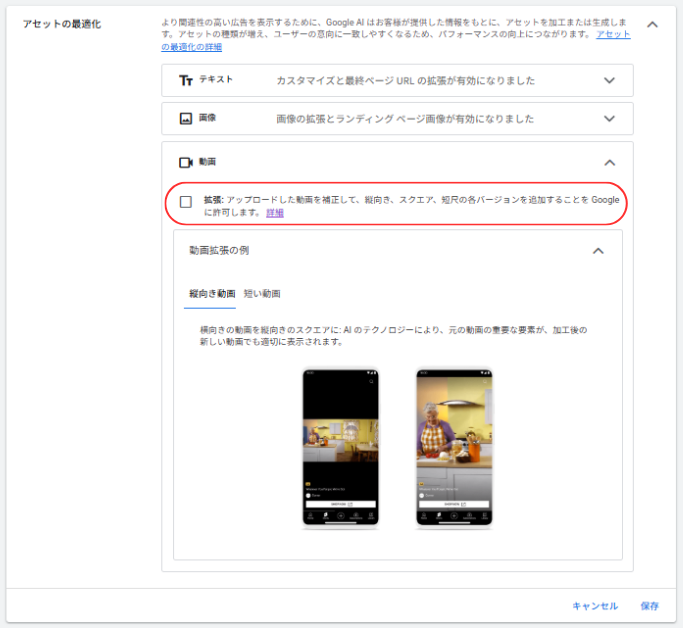The width and height of the screenshot is (683, 628).
Task: Enable the 拡張 video enhancement checkbox
Action: (x=186, y=201)
